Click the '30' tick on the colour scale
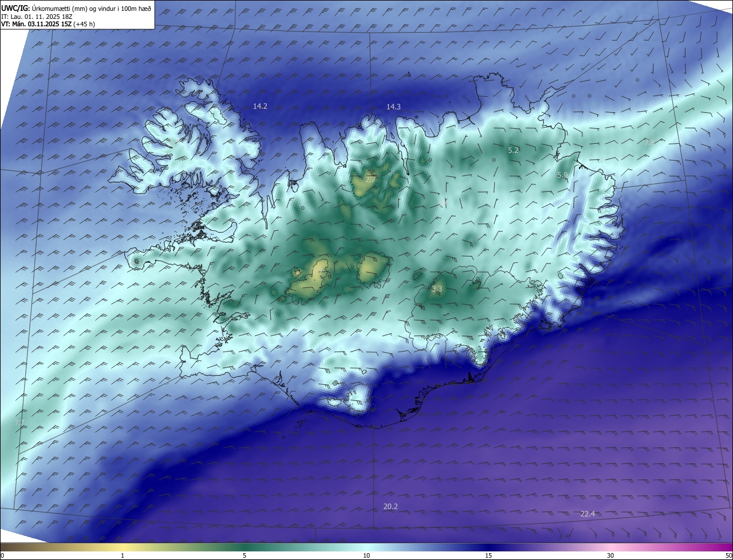Viewport: 733px width, 560px height. [610, 555]
